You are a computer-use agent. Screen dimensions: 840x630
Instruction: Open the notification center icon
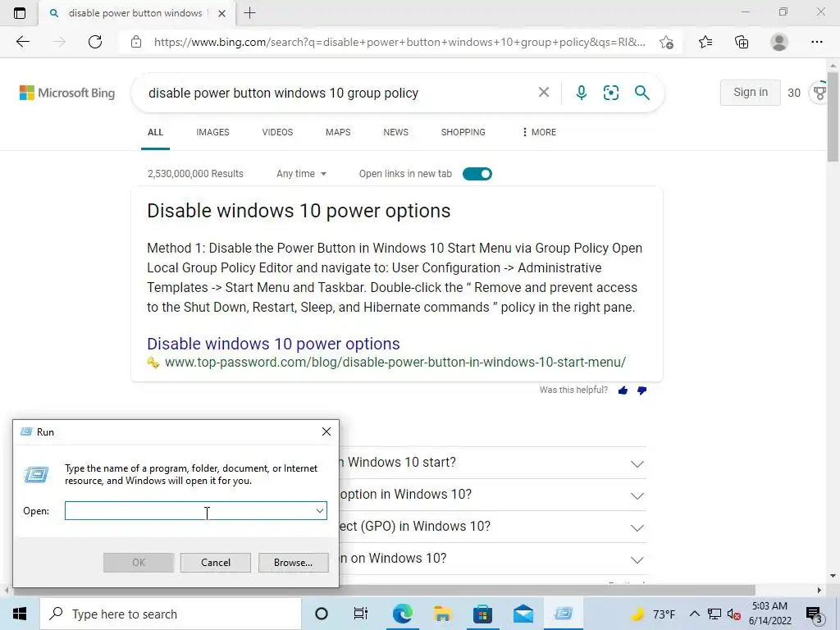tap(815, 614)
